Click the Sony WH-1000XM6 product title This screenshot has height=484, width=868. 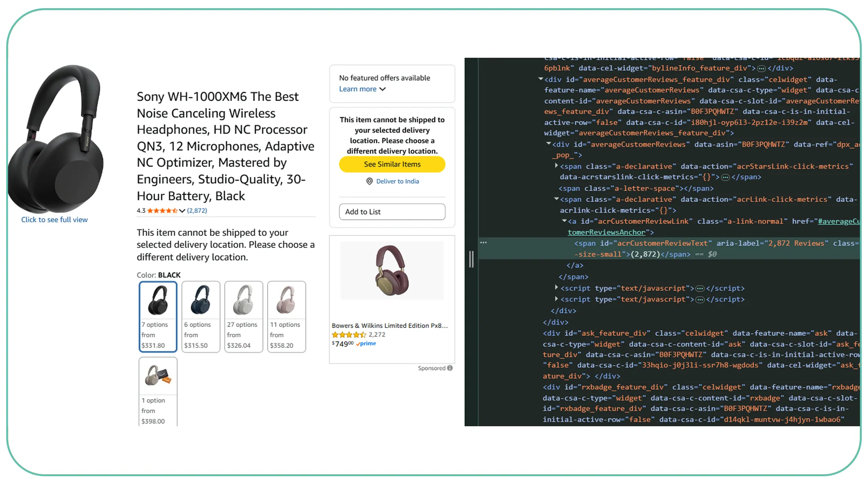click(226, 146)
